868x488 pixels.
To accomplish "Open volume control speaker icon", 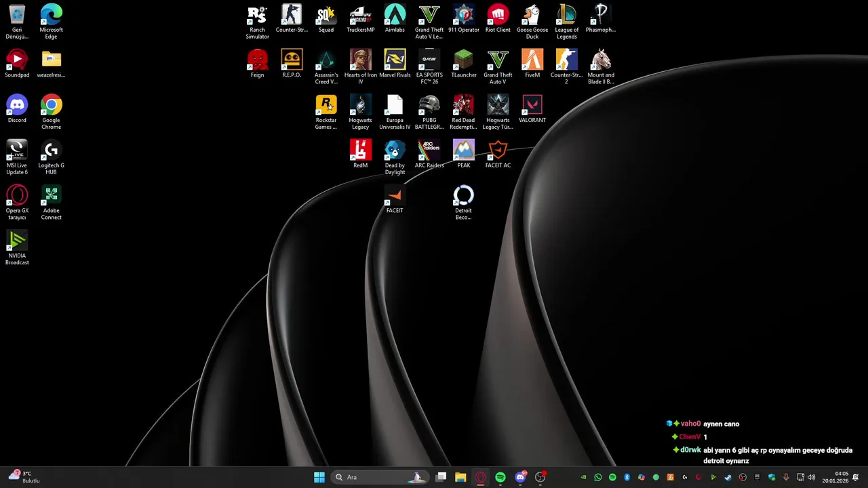I will (x=812, y=477).
